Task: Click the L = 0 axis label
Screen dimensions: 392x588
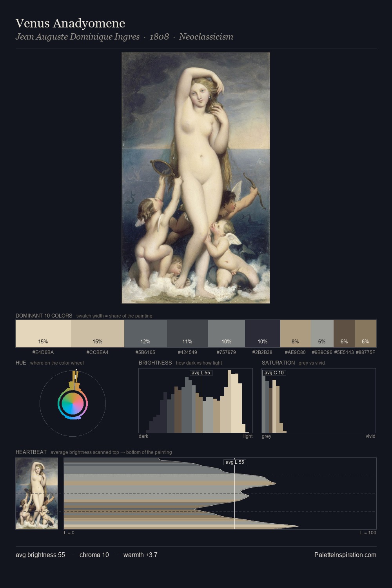Action: (69, 533)
